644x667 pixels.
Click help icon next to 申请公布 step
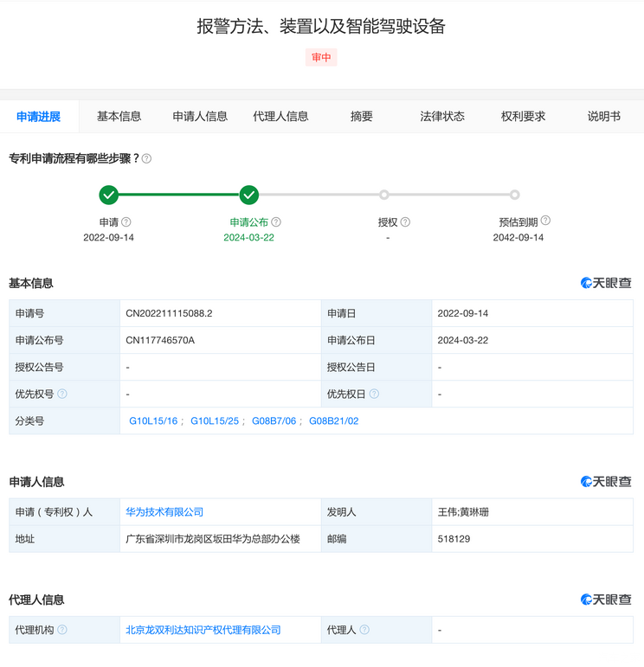click(x=276, y=222)
